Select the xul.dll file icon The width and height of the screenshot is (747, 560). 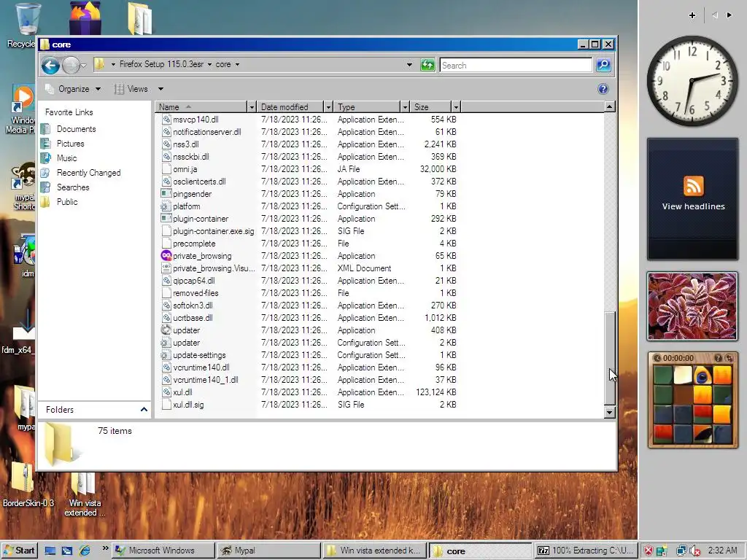click(166, 392)
